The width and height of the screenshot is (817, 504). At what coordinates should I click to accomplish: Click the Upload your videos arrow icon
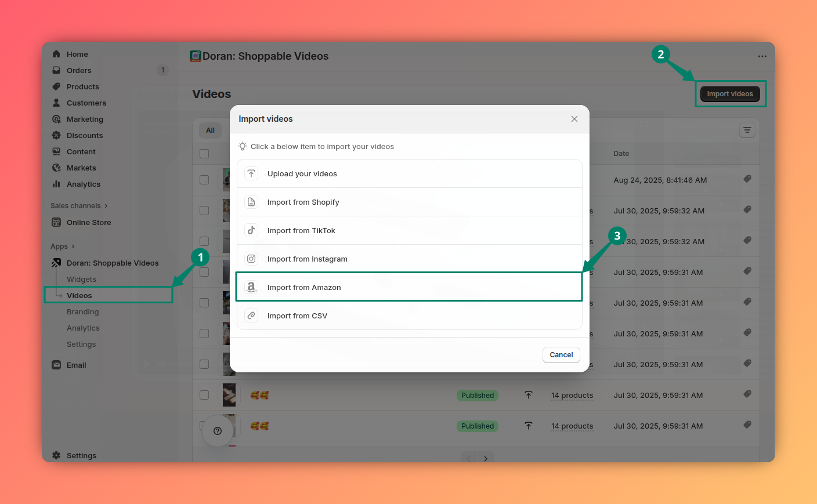[251, 173]
